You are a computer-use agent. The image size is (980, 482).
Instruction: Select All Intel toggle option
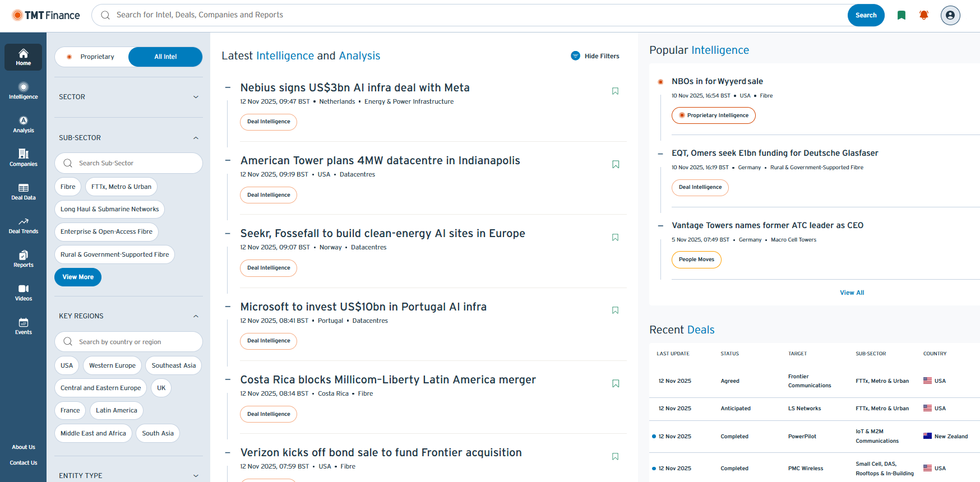point(165,57)
